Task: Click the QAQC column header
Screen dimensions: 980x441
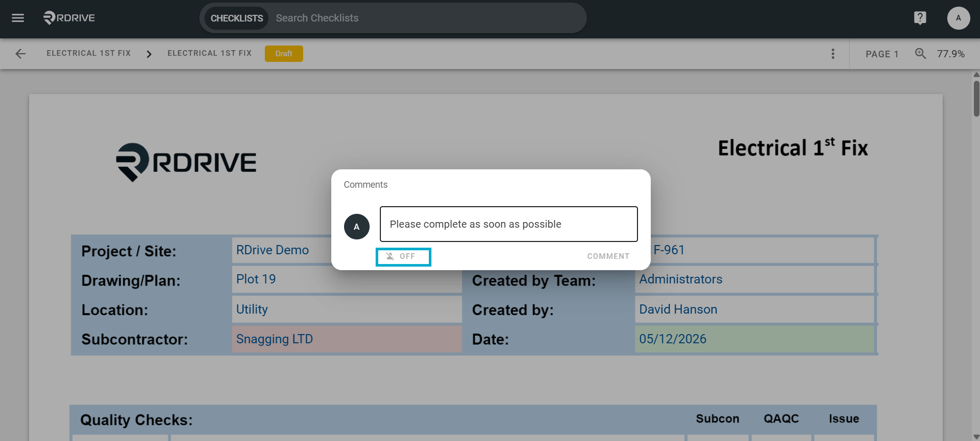Action: click(781, 418)
